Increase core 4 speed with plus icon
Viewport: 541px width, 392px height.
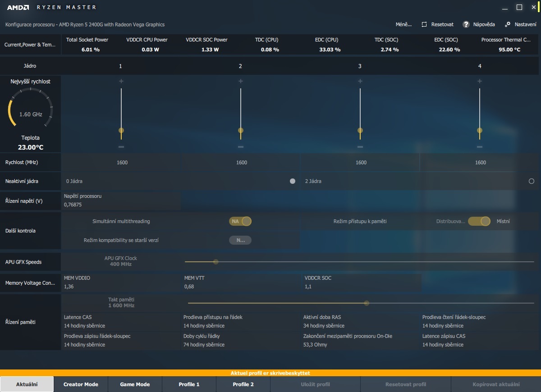pyautogui.click(x=479, y=81)
